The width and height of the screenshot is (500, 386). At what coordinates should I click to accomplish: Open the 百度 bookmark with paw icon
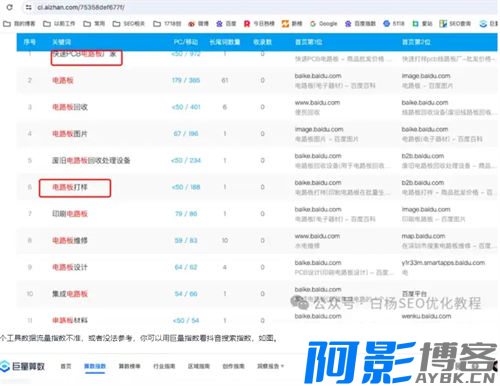pos(226,24)
